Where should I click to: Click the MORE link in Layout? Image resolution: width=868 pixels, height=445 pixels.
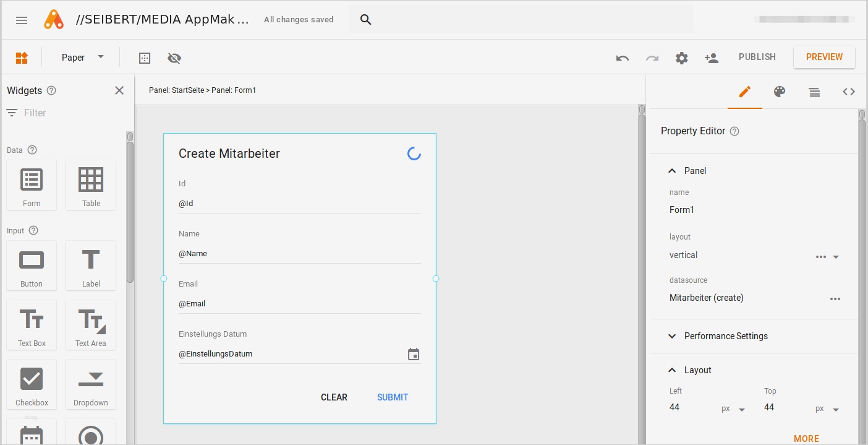coord(806,438)
